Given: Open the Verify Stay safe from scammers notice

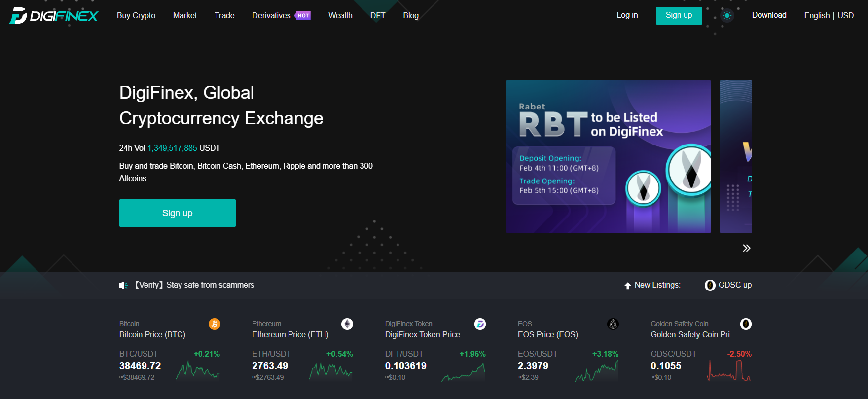Looking at the screenshot, I should click(x=195, y=285).
